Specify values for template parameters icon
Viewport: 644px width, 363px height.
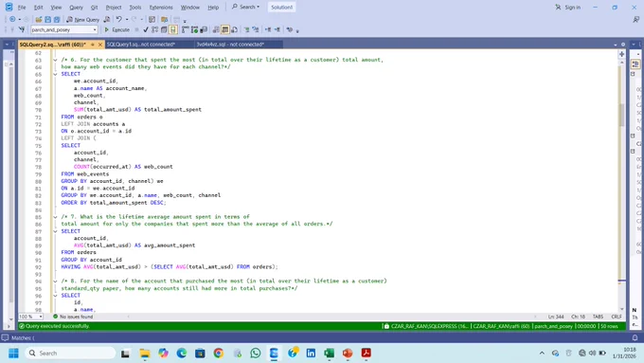pyautogui.click(x=290, y=29)
